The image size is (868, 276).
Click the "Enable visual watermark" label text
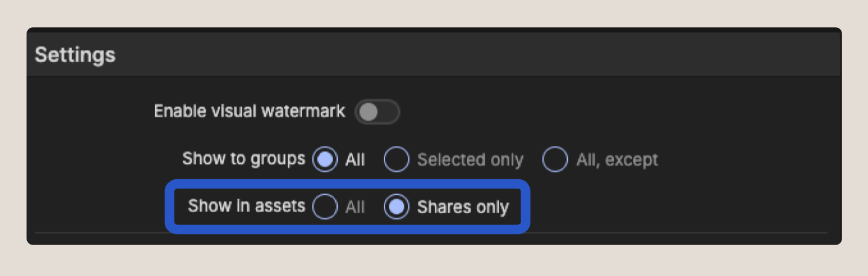249,112
